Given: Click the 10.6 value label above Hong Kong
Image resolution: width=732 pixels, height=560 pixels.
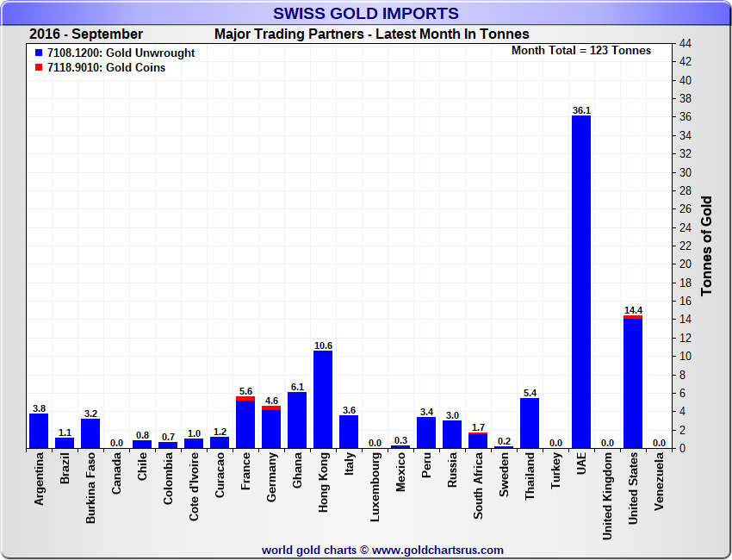Looking at the screenshot, I should pyautogui.click(x=323, y=345).
